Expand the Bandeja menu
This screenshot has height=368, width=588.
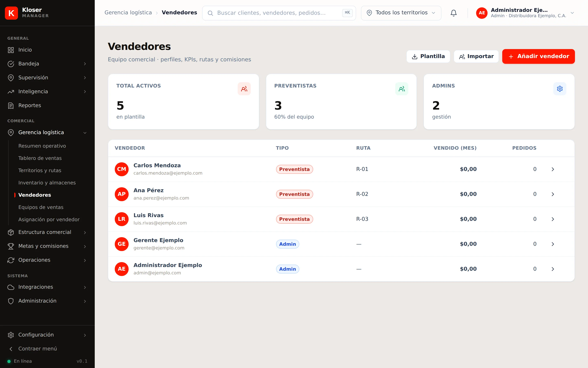pos(47,64)
